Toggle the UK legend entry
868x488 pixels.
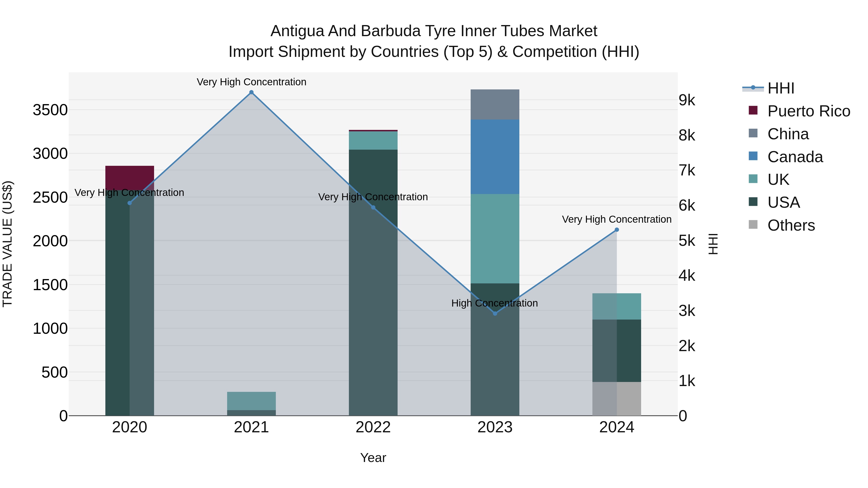(x=769, y=180)
